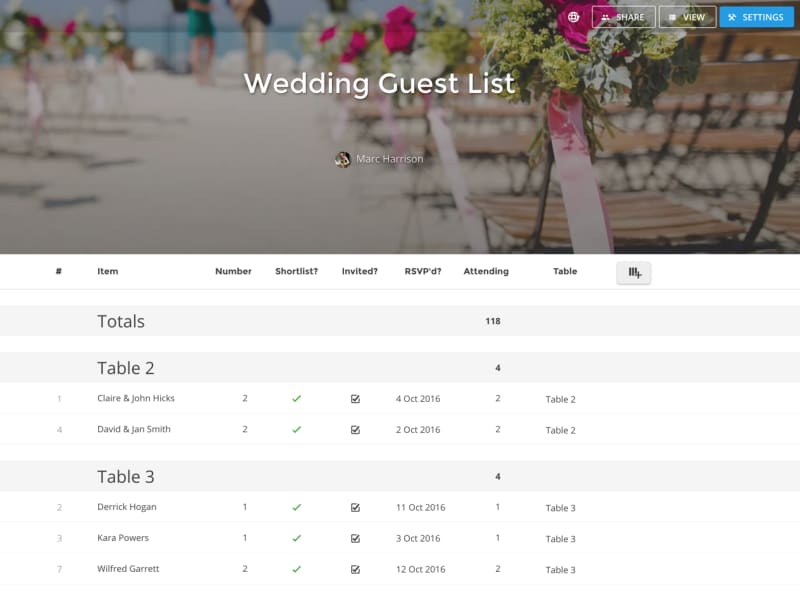The width and height of the screenshot is (800, 596).
Task: Click Marc Harrison's avatar picture
Action: 343,159
